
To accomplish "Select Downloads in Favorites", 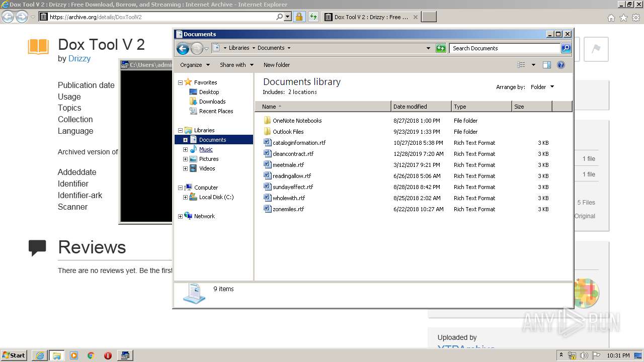I will [x=212, y=102].
